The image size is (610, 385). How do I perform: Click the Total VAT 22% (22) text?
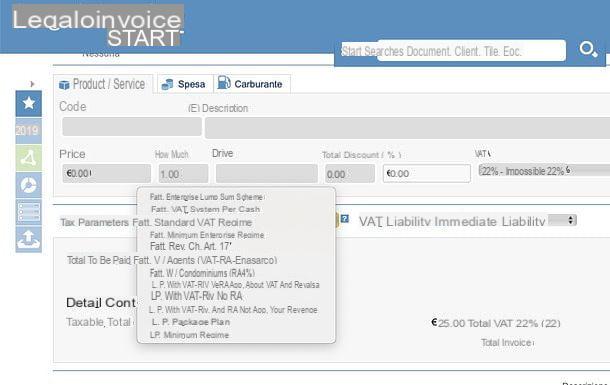[514, 323]
